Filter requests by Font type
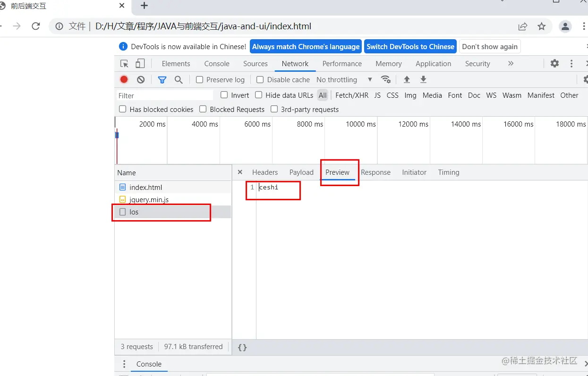The height and width of the screenshot is (376, 588). pyautogui.click(x=455, y=95)
